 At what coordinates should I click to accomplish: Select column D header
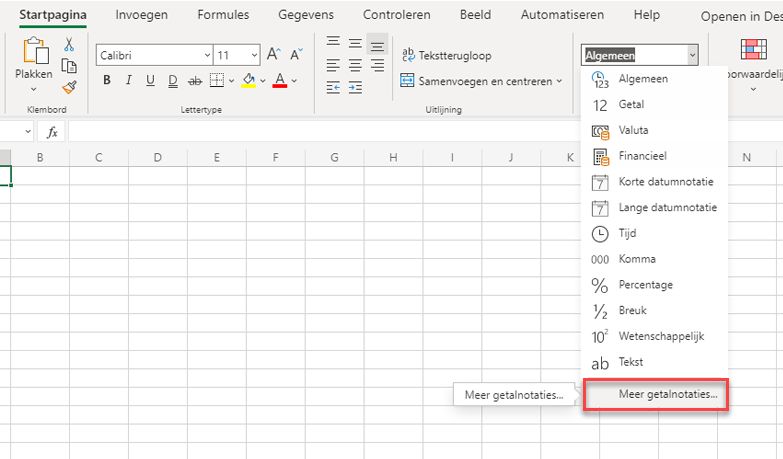157,158
